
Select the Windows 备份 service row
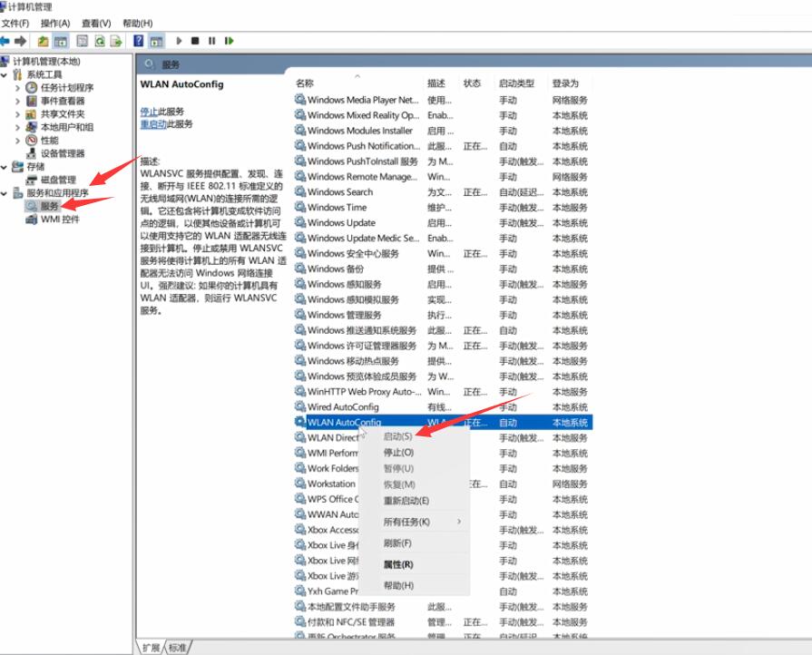tap(443, 269)
